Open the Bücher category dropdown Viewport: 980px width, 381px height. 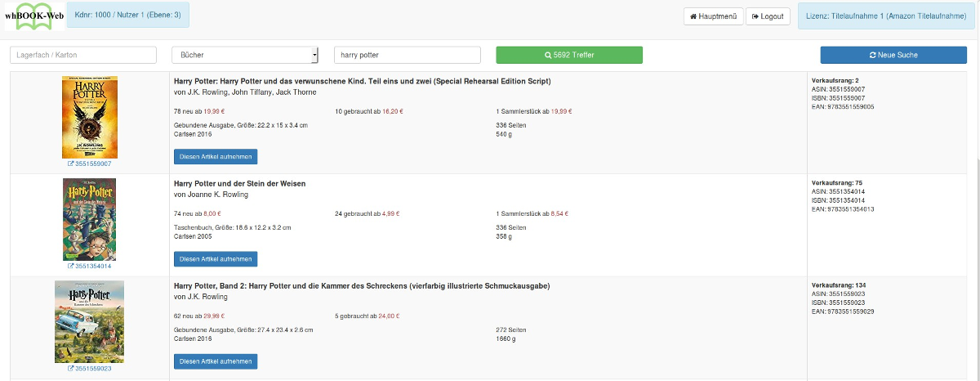tap(244, 55)
